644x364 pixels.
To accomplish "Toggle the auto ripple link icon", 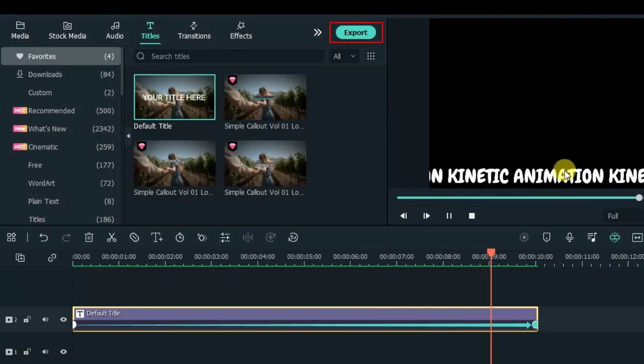I will (52, 258).
